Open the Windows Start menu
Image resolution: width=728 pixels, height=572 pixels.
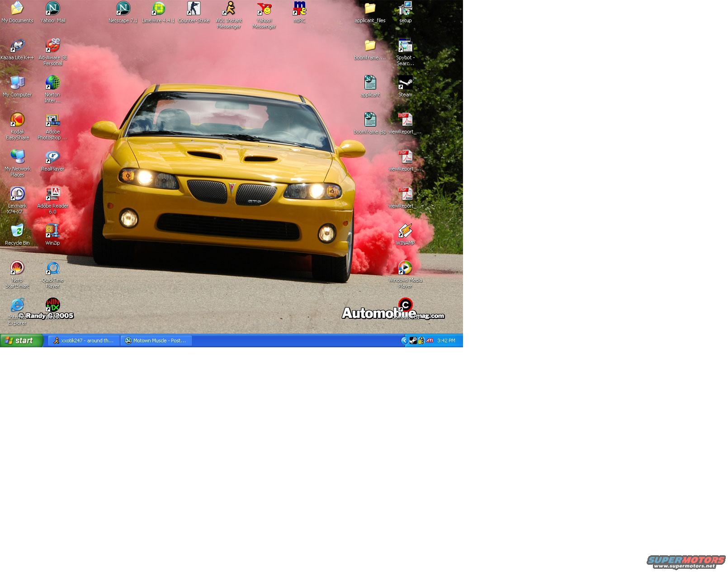(x=22, y=340)
